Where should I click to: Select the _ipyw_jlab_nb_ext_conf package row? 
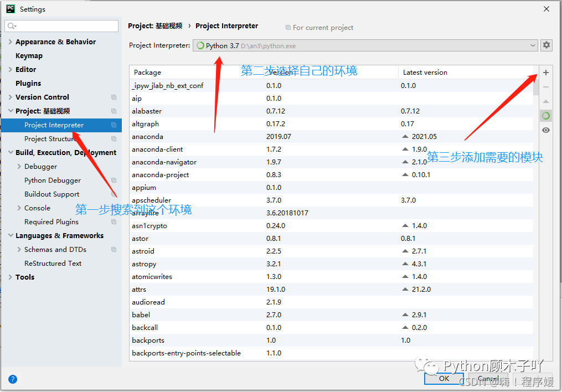pyautogui.click(x=331, y=86)
